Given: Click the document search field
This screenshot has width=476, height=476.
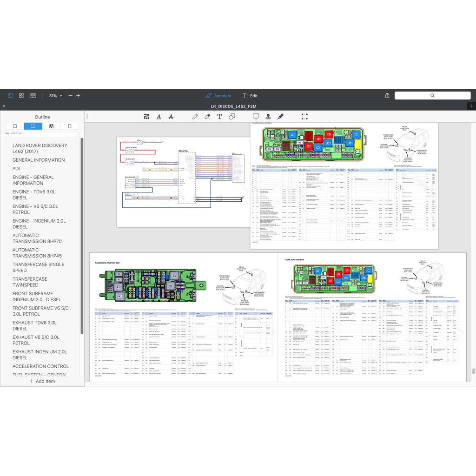Looking at the screenshot, I should 432,95.
